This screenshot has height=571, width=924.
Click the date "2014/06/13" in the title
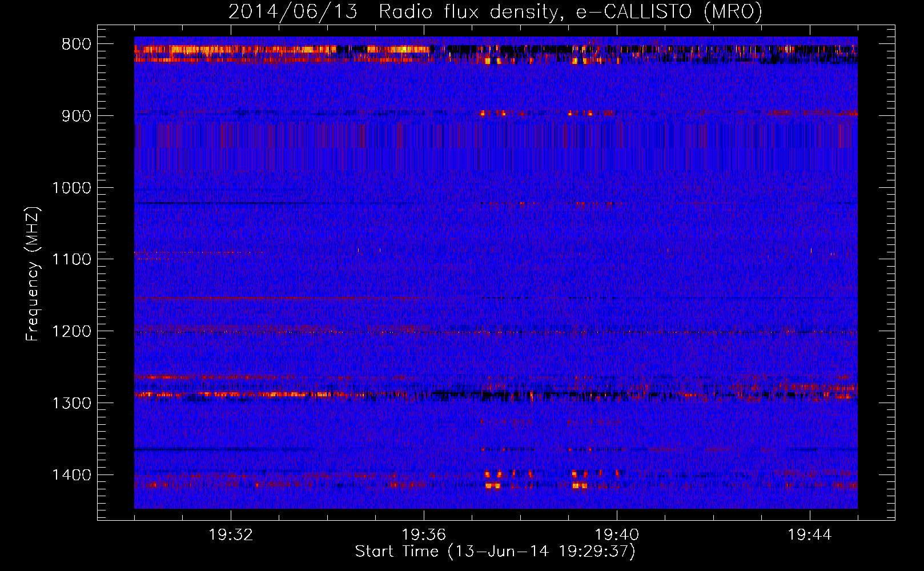point(293,11)
